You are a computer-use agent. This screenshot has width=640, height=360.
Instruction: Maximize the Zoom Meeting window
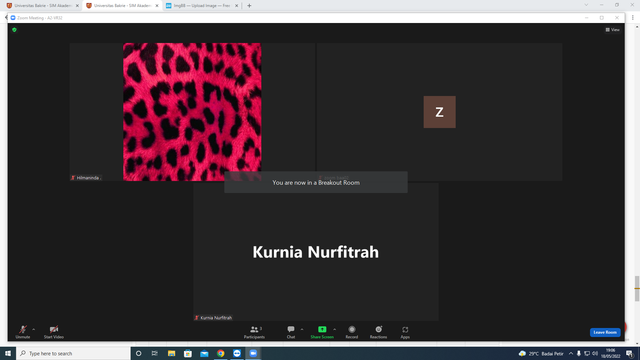(x=602, y=18)
